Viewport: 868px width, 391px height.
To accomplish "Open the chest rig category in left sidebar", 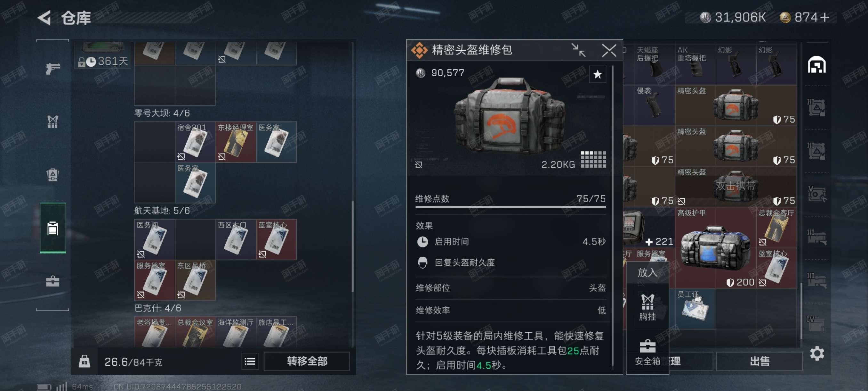I will click(52, 122).
